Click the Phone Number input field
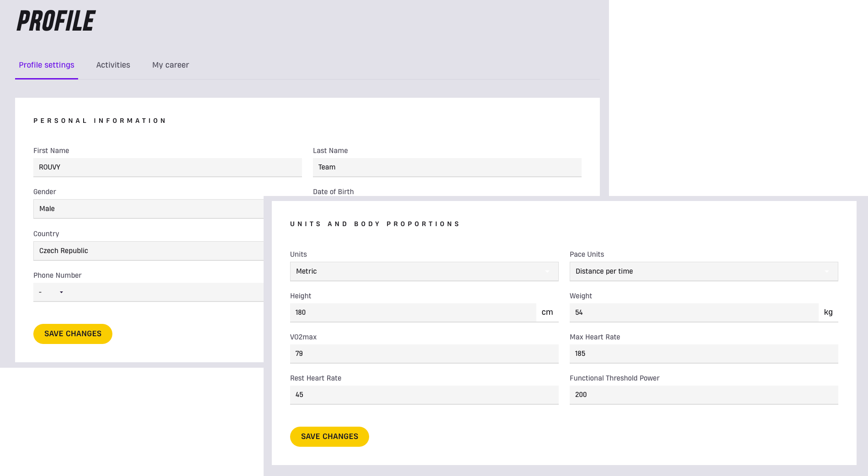The width and height of the screenshot is (868, 476). click(164, 292)
